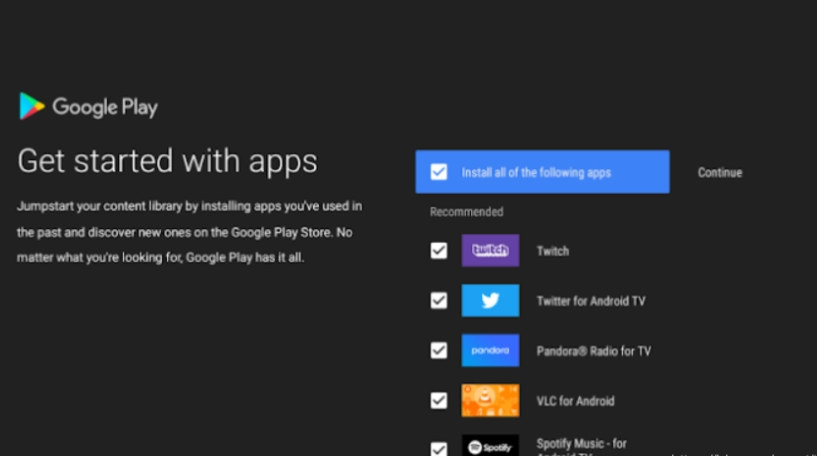Click the Pandora® Radio for TV label
817x456 pixels.
click(593, 351)
